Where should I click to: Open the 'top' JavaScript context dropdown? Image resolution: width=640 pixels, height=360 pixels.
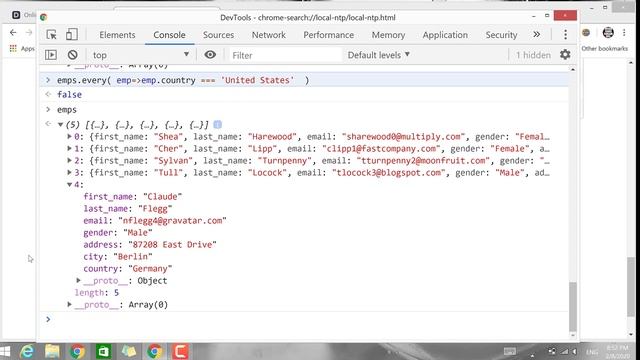click(x=140, y=55)
